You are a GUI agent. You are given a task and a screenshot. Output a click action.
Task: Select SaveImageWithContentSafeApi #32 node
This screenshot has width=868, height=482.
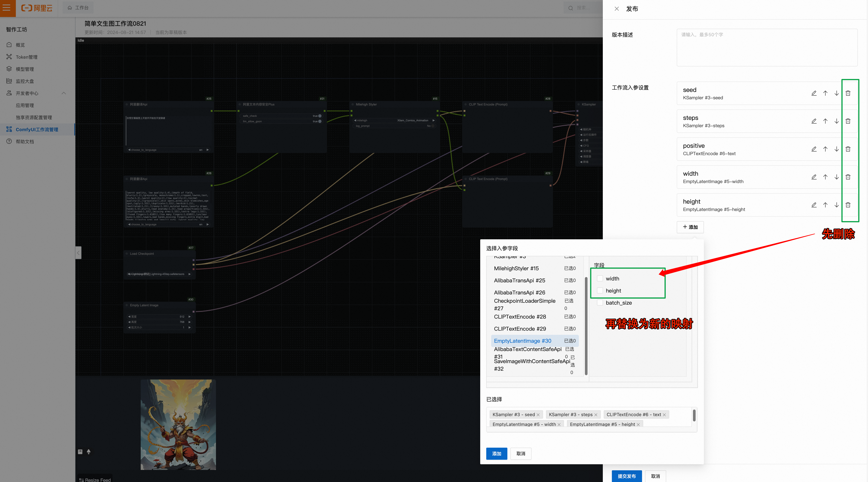[x=535, y=365]
